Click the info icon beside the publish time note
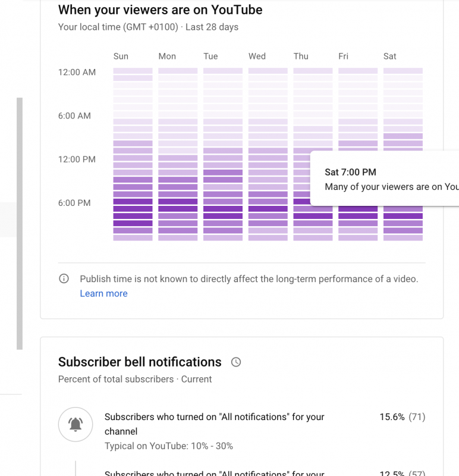The height and width of the screenshot is (476, 459). [64, 279]
